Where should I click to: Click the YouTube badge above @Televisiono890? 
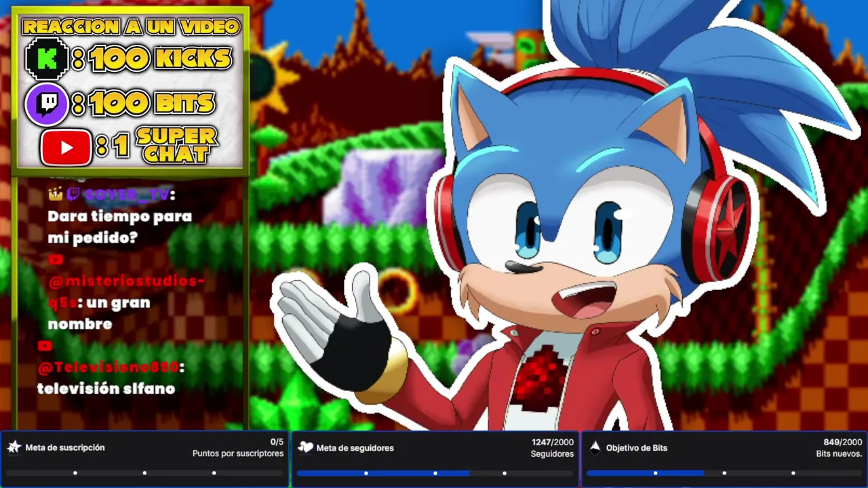tap(45, 346)
